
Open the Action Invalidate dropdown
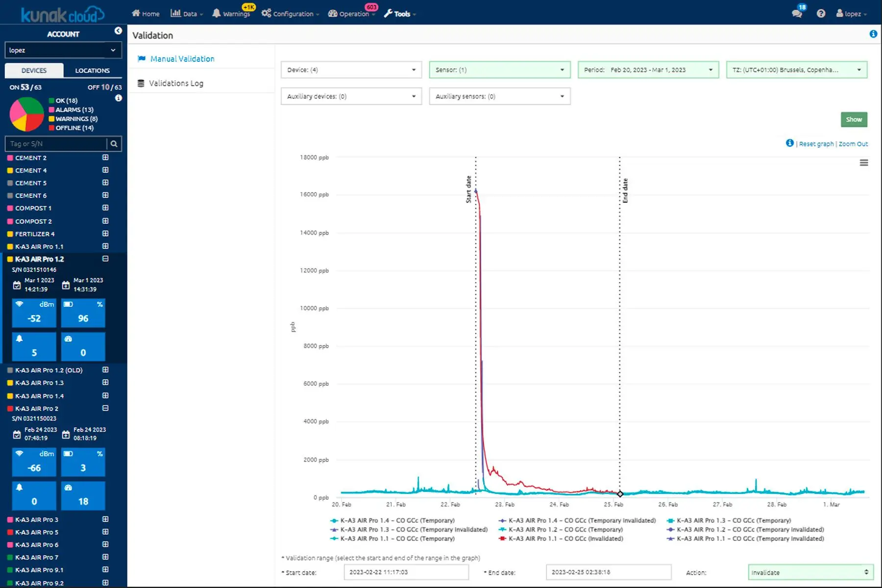(810, 572)
